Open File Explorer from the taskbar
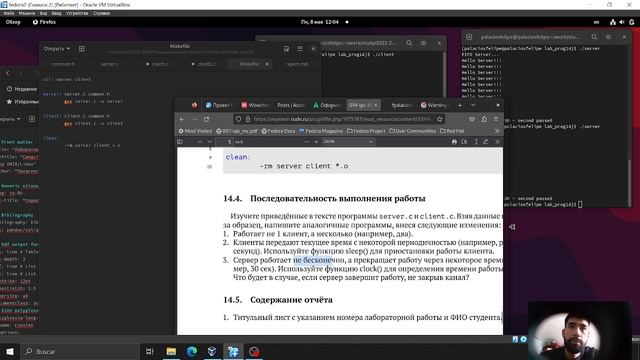The height and width of the screenshot is (360, 640). [171, 351]
